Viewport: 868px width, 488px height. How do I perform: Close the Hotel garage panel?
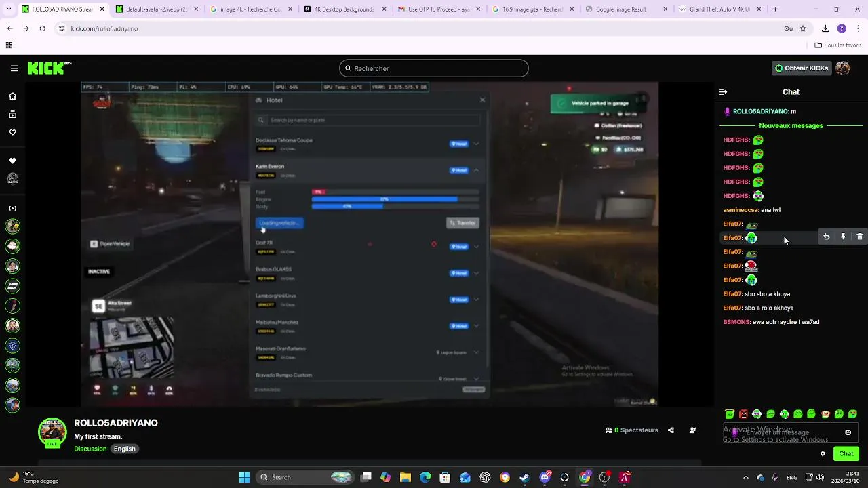tap(482, 100)
